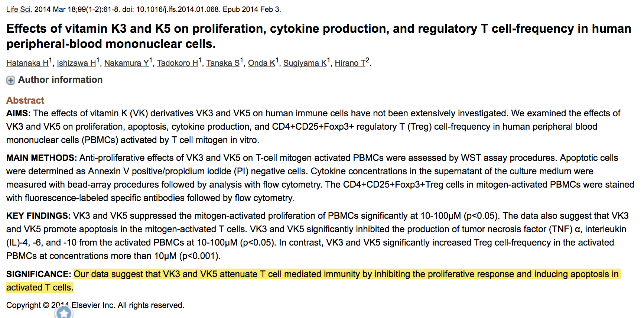Viewport: 644px width, 318px height.
Task: Open the Life Sci. journal link
Action: coord(19,9)
